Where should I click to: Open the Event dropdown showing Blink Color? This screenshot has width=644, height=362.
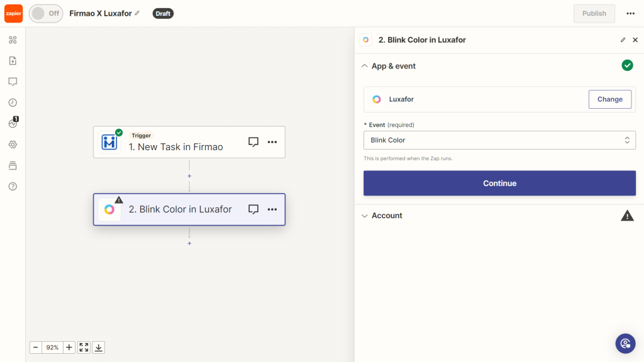point(499,140)
